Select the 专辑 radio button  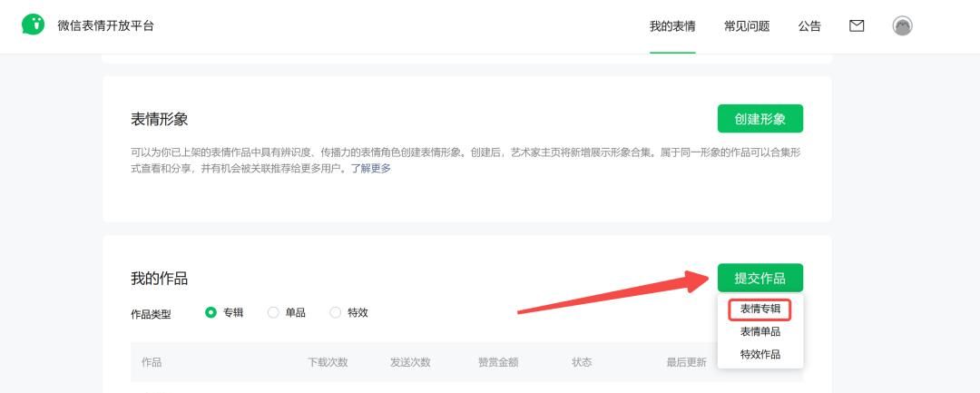coord(211,312)
